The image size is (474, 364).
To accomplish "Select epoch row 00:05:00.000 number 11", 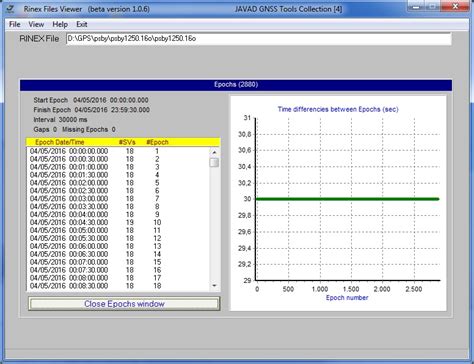I will [x=118, y=231].
